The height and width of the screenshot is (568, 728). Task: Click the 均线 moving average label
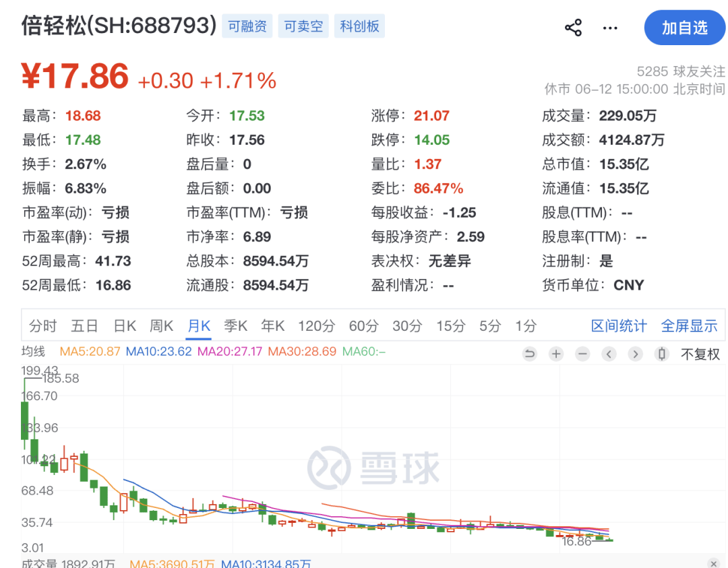coord(33,351)
